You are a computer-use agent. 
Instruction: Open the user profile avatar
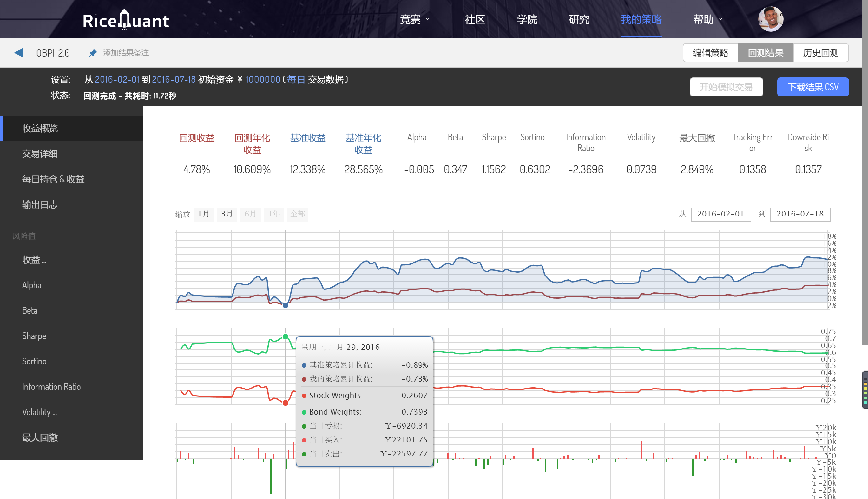tap(770, 19)
